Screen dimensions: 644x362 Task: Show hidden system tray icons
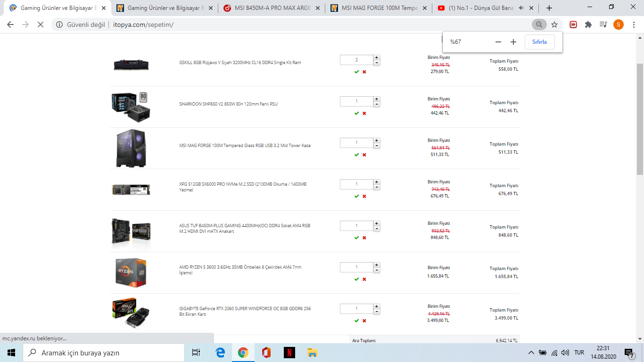click(x=531, y=353)
